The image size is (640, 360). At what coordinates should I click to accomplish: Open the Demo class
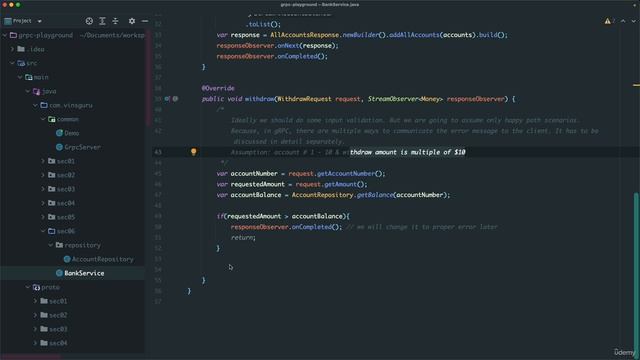pyautogui.click(x=71, y=133)
